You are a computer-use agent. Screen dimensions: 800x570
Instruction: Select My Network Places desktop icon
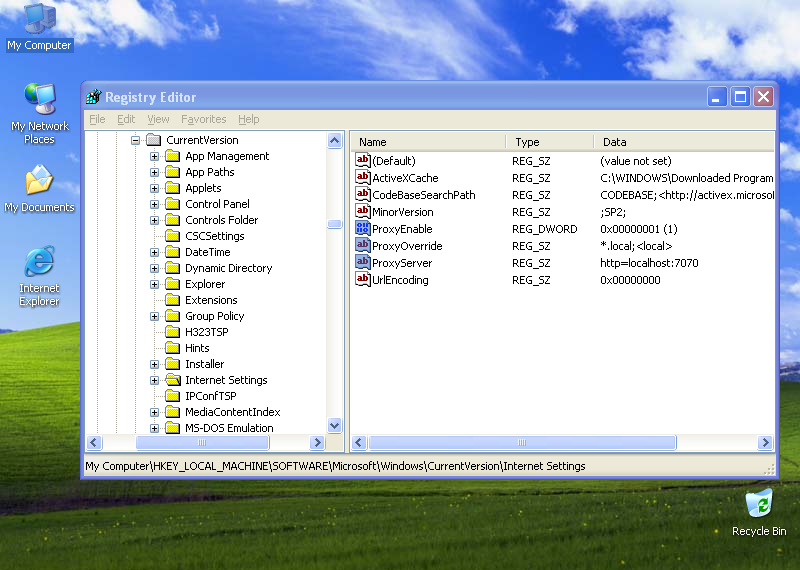pyautogui.click(x=40, y=113)
